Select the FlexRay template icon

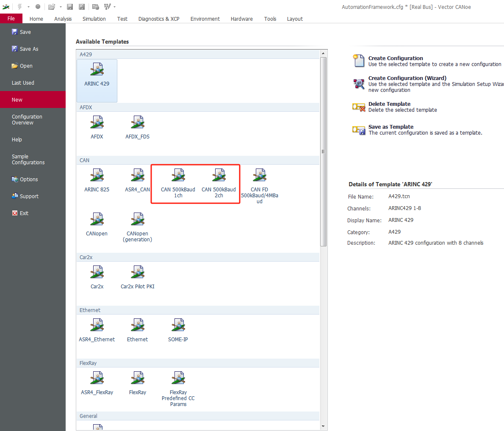point(138,384)
